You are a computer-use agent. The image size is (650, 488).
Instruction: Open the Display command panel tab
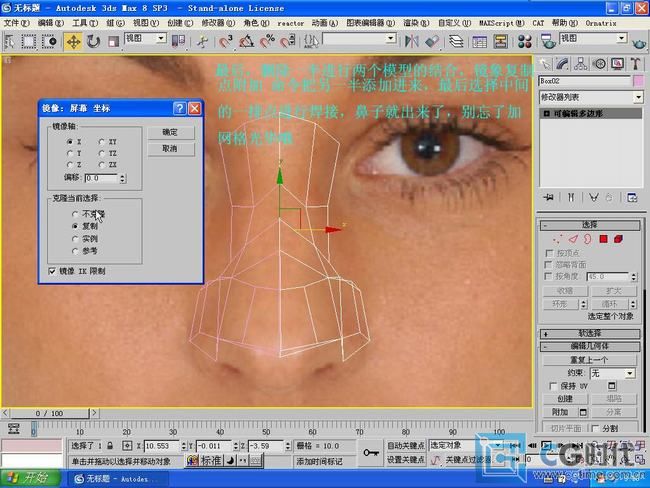coord(617,64)
